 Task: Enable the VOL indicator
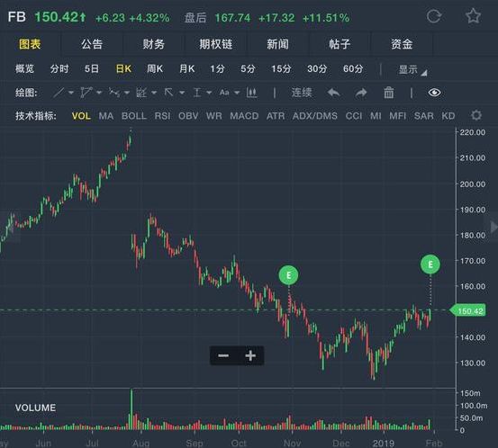[81, 116]
